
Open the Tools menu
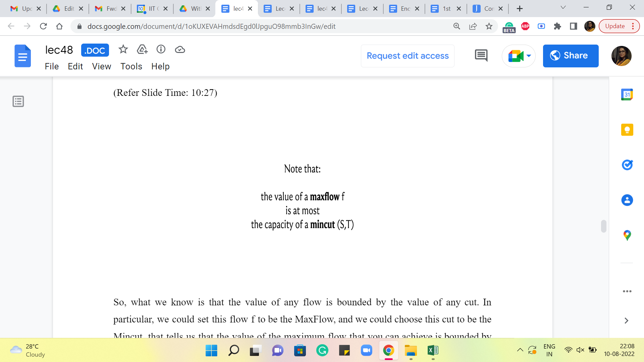point(131,66)
